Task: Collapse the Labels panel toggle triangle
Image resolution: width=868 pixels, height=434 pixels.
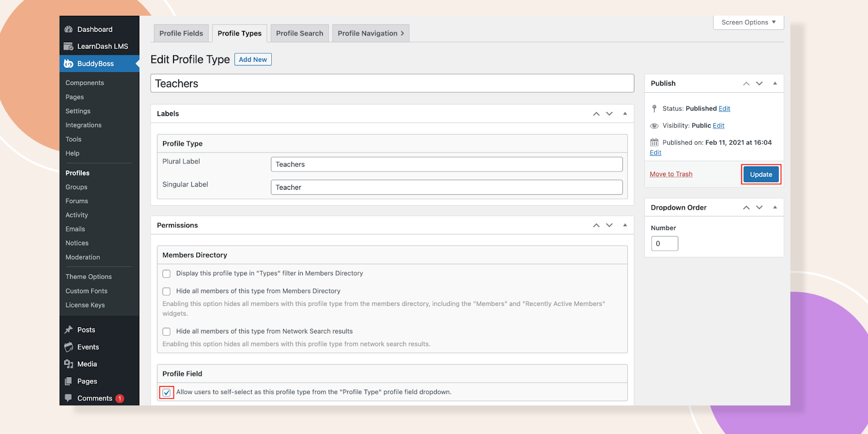Action: 625,113
